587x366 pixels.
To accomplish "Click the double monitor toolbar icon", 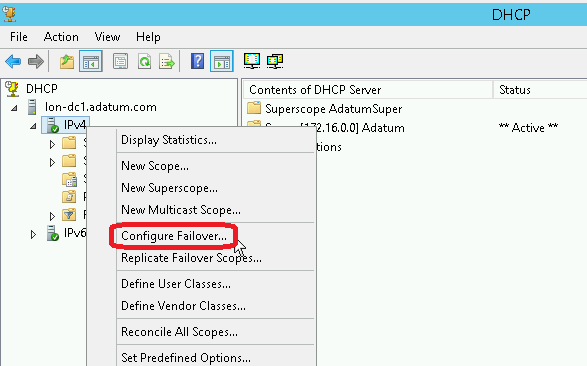I will 275,61.
